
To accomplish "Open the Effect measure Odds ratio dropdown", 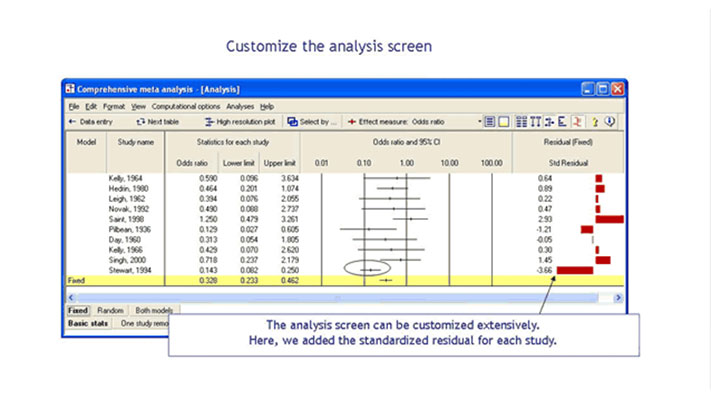I will coord(479,122).
